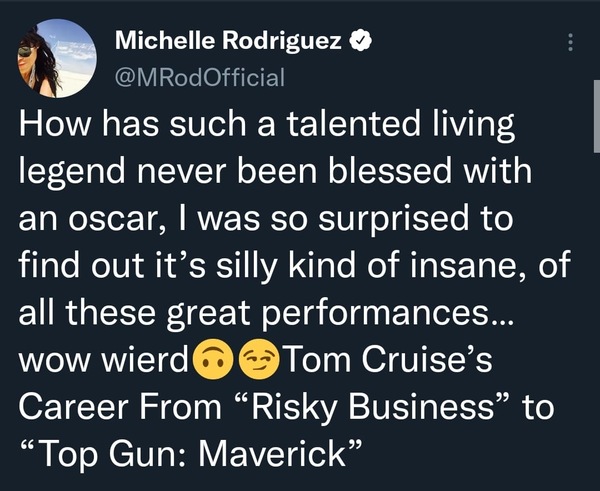The width and height of the screenshot is (600, 491).
Task: Open the Michelle Rodriguez display name
Action: tap(229, 42)
